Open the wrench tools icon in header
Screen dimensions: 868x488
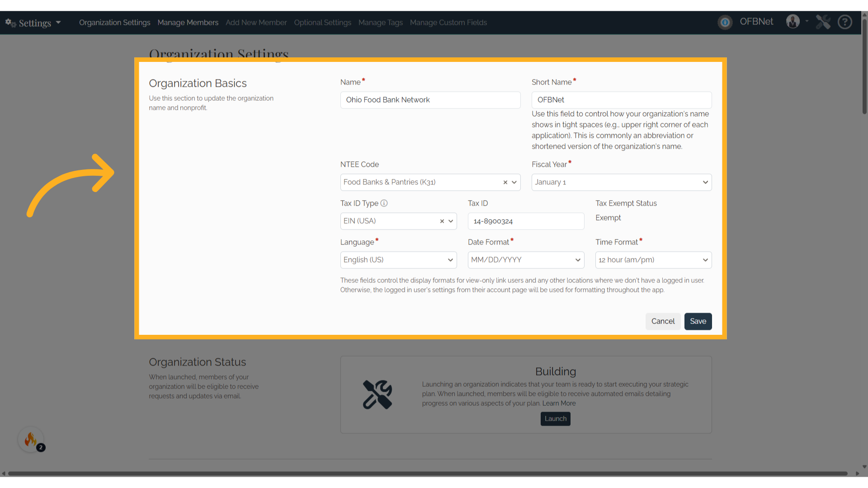823,22
